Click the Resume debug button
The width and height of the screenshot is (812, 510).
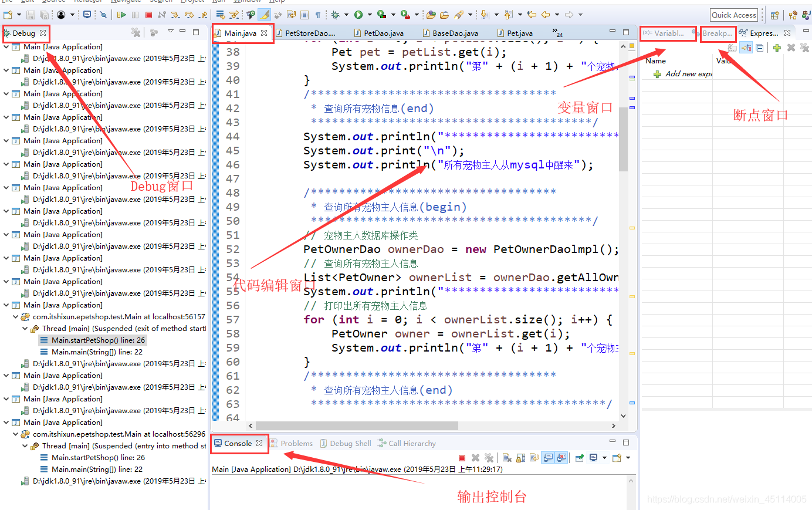pos(121,15)
